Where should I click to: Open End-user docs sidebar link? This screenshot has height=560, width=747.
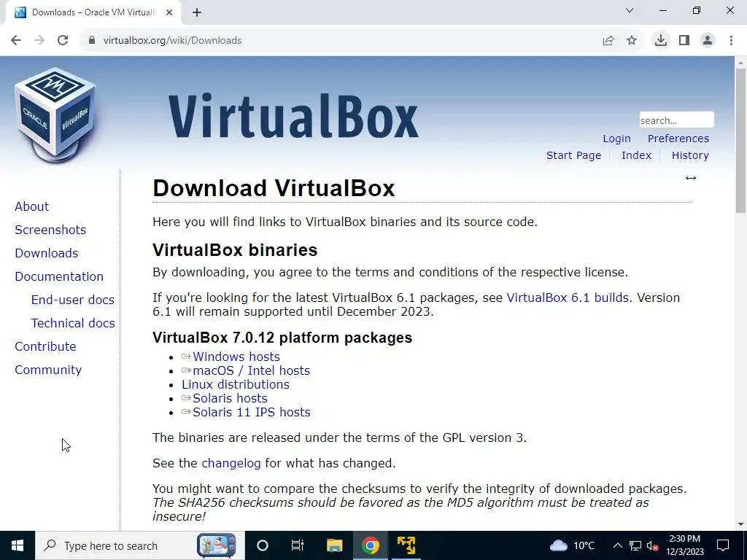coord(72,300)
